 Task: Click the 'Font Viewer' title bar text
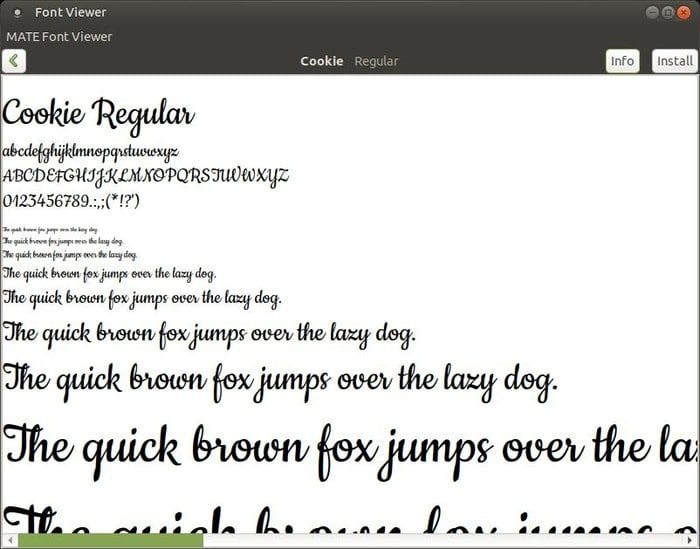point(71,12)
